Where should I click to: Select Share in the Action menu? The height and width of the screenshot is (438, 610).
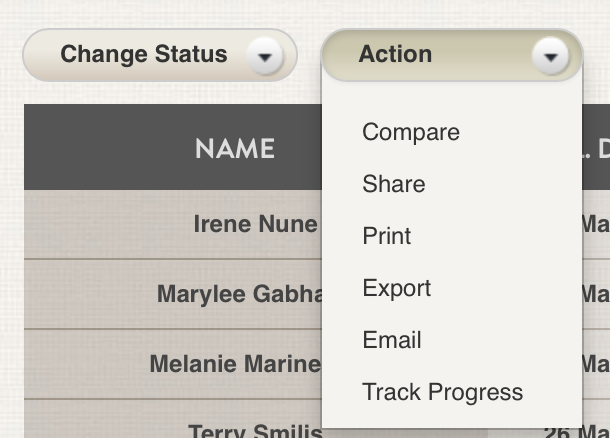(x=394, y=184)
